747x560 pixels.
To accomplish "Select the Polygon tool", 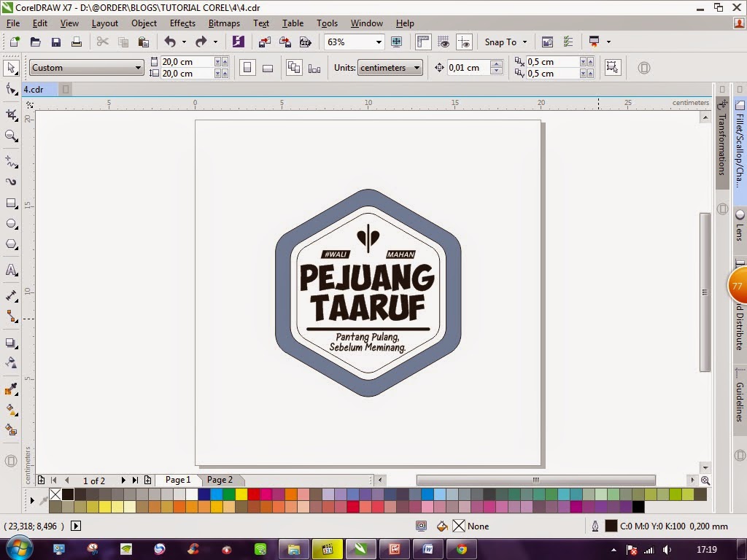I will click(x=11, y=244).
